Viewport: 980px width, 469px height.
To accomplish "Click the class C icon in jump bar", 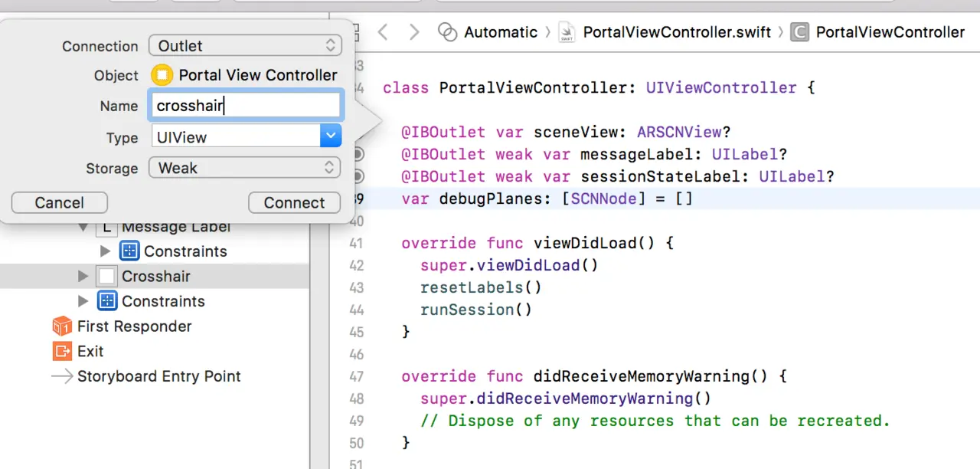I will (x=800, y=32).
